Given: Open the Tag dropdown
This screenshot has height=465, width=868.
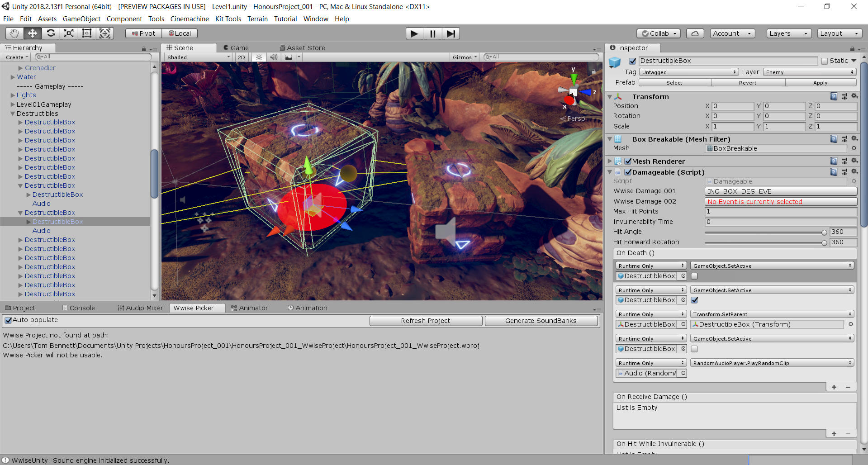Looking at the screenshot, I should (x=688, y=72).
